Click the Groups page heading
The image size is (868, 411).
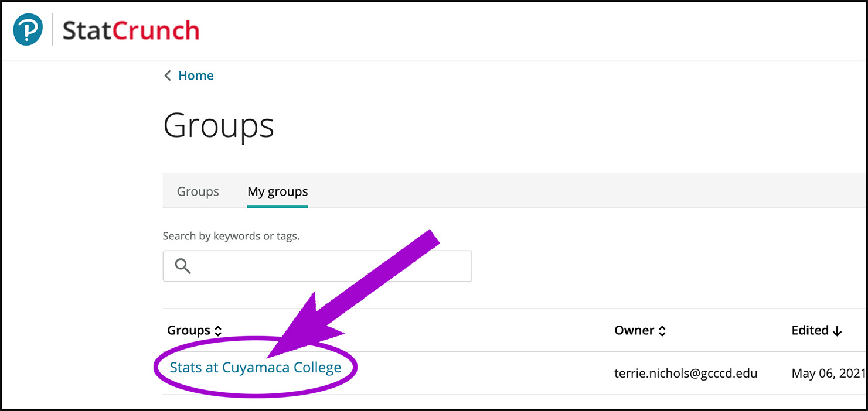tap(219, 125)
